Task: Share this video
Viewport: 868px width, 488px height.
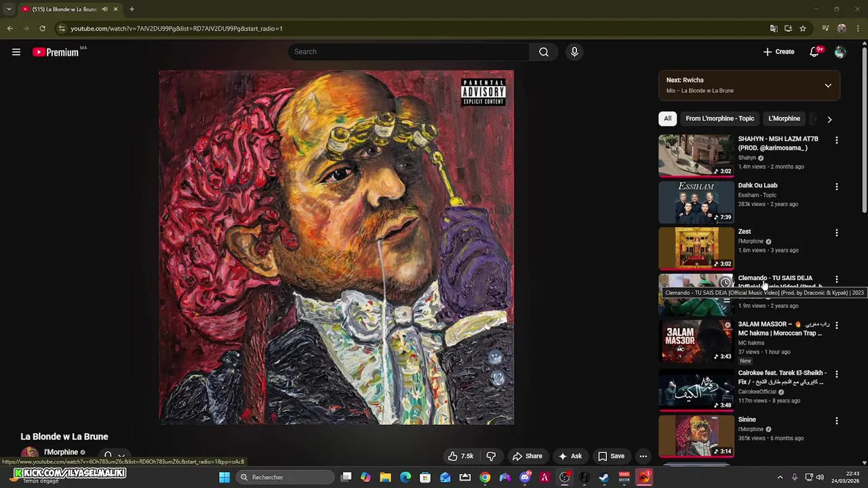Action: pyautogui.click(x=527, y=456)
